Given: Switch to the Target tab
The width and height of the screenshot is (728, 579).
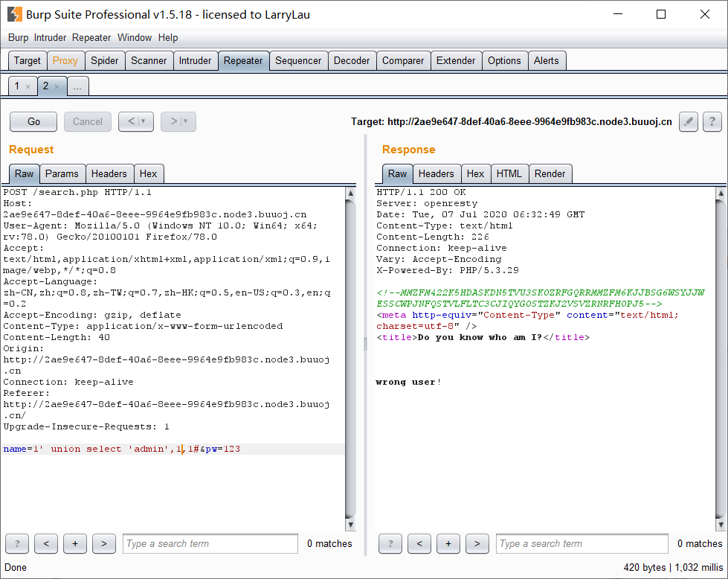Looking at the screenshot, I should (28, 61).
